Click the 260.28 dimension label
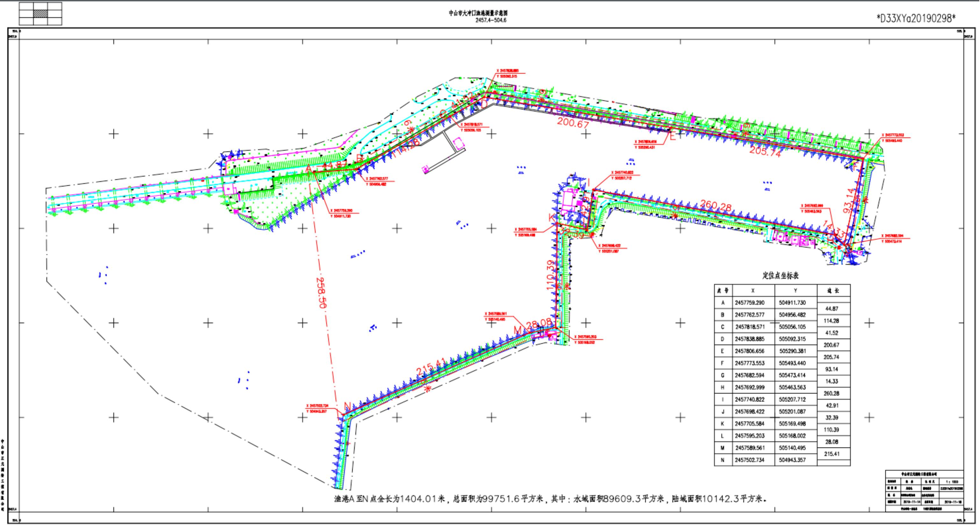The height and width of the screenshot is (531, 980). (x=716, y=206)
